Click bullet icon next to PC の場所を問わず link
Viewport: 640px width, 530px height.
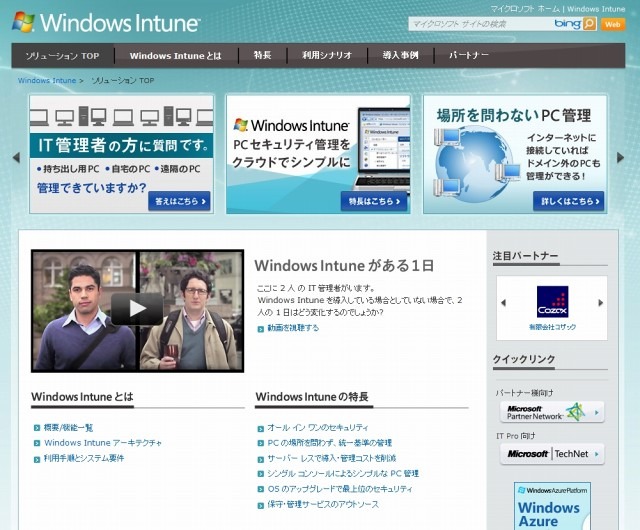[261, 443]
